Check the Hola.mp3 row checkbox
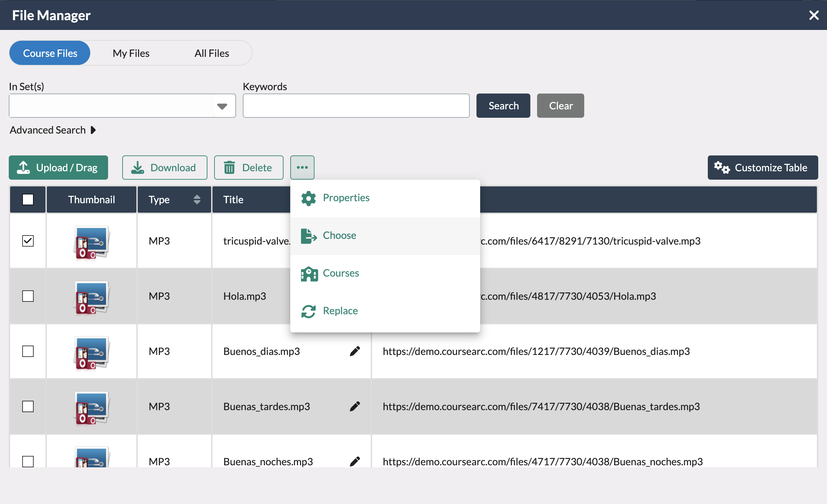Image resolution: width=827 pixels, height=504 pixels. click(28, 296)
